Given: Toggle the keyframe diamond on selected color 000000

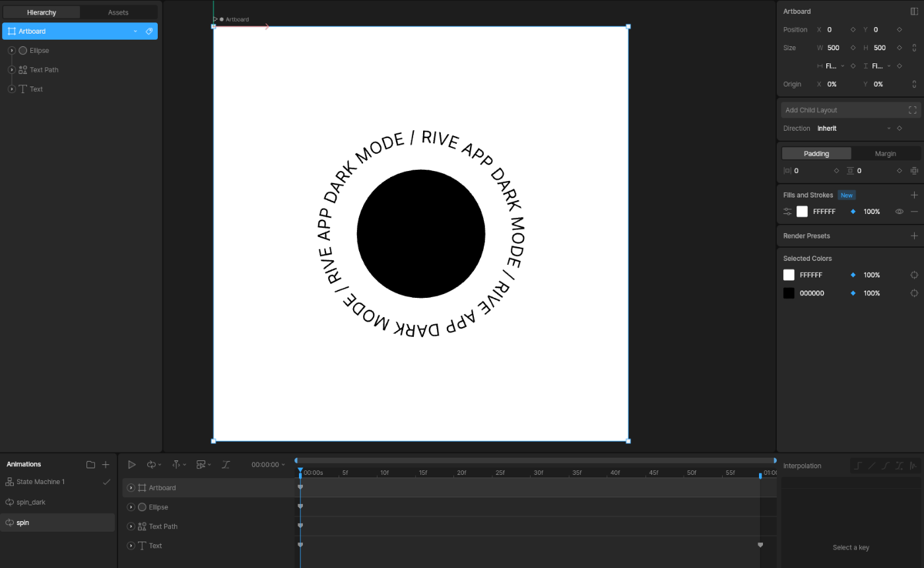Looking at the screenshot, I should tap(853, 293).
